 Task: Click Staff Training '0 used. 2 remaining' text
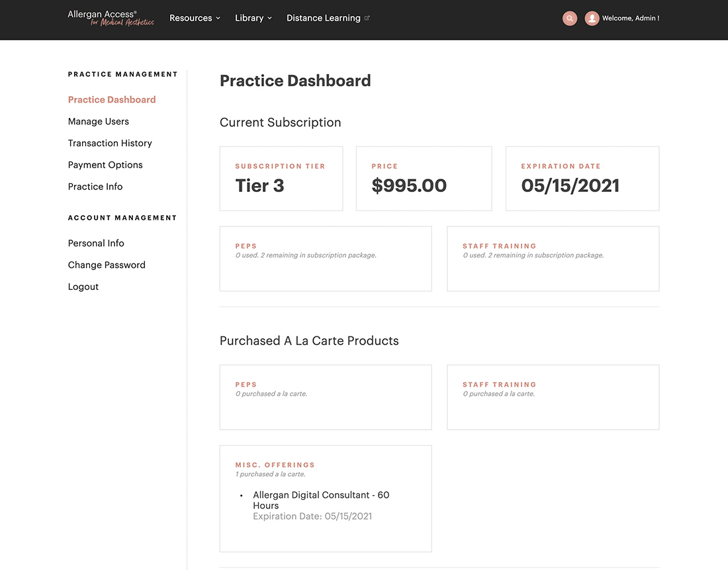point(533,255)
